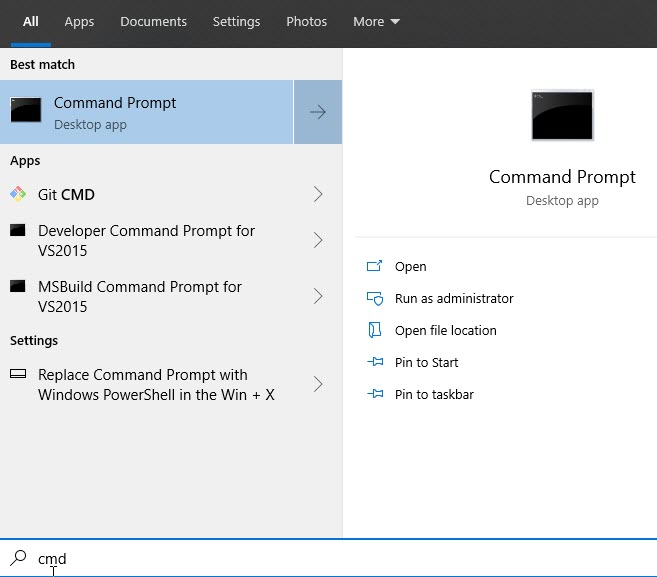Click the Command Prompt icon in Best match
657x577 pixels.
26,110
